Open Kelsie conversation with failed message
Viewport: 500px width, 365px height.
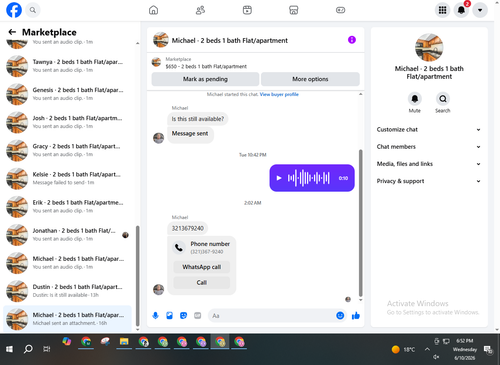click(x=67, y=178)
